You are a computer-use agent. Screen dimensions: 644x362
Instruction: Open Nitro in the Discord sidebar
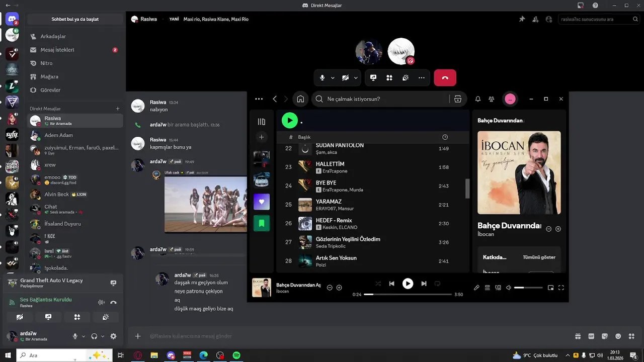tap(75, 63)
